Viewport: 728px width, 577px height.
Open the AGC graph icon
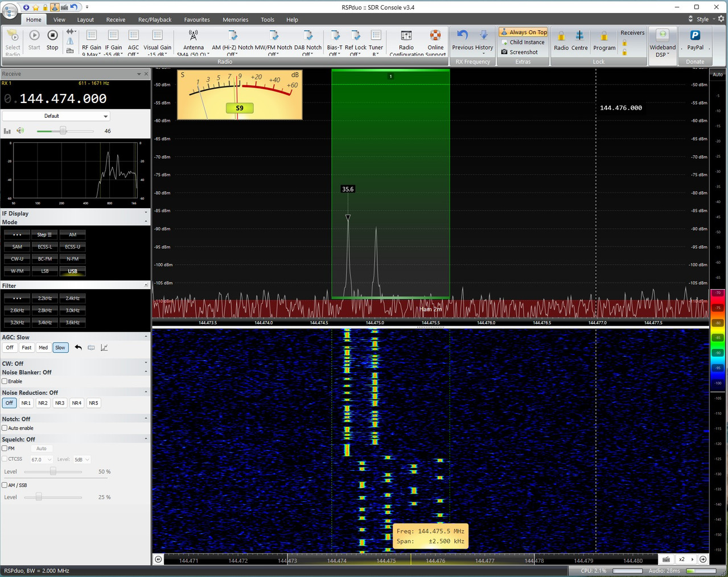[x=104, y=347]
